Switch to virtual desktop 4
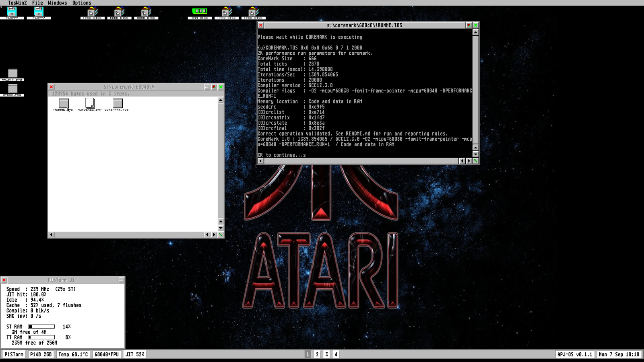 [x=336, y=354]
